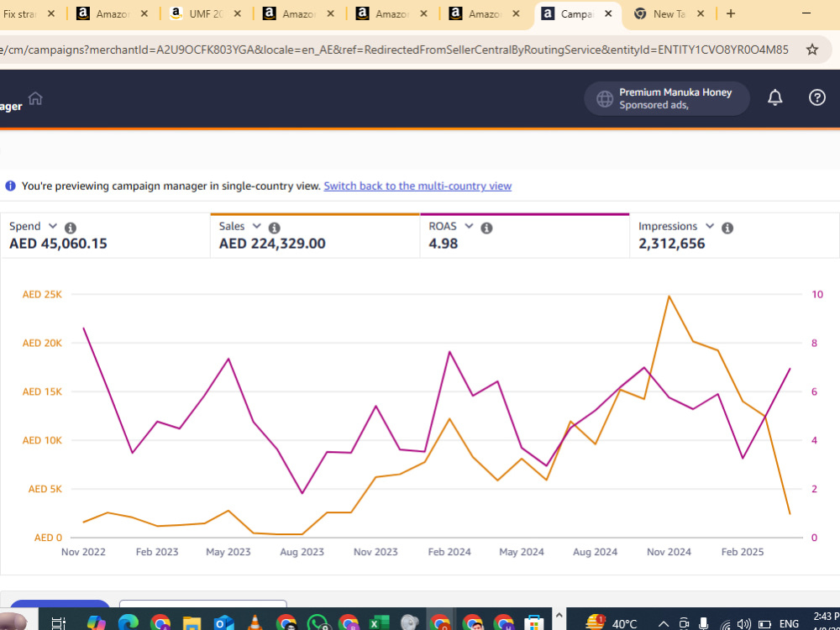
Task: Click the AED 25K y-axis label
Action: click(x=42, y=294)
